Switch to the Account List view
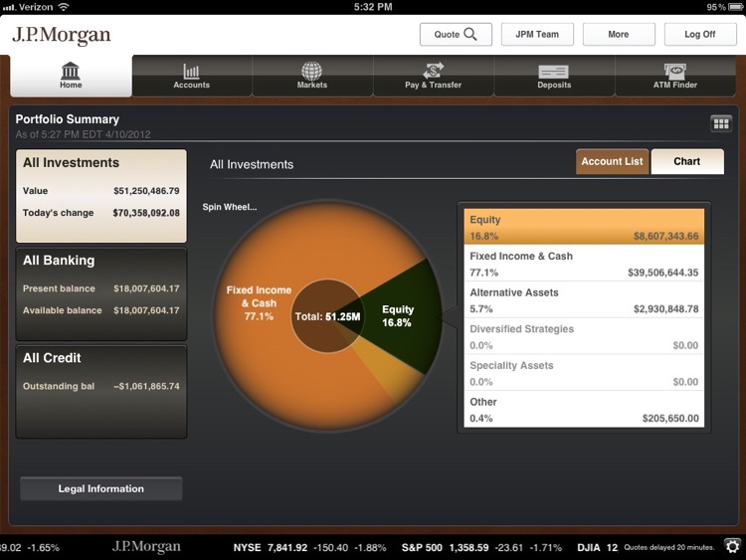Screen dimensions: 746x560 (x=612, y=161)
